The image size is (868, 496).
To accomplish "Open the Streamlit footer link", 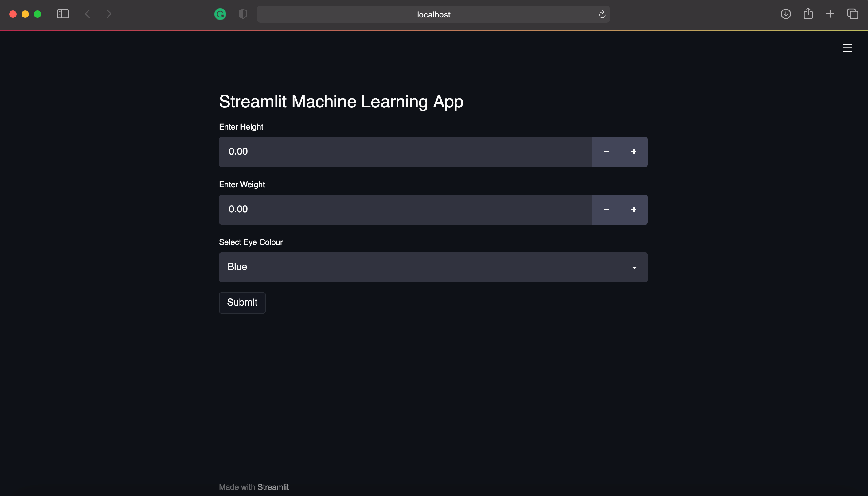I will [x=273, y=487].
